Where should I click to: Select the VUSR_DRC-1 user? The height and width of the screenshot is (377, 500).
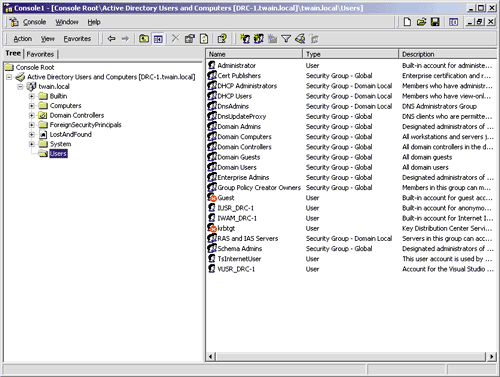[x=236, y=269]
